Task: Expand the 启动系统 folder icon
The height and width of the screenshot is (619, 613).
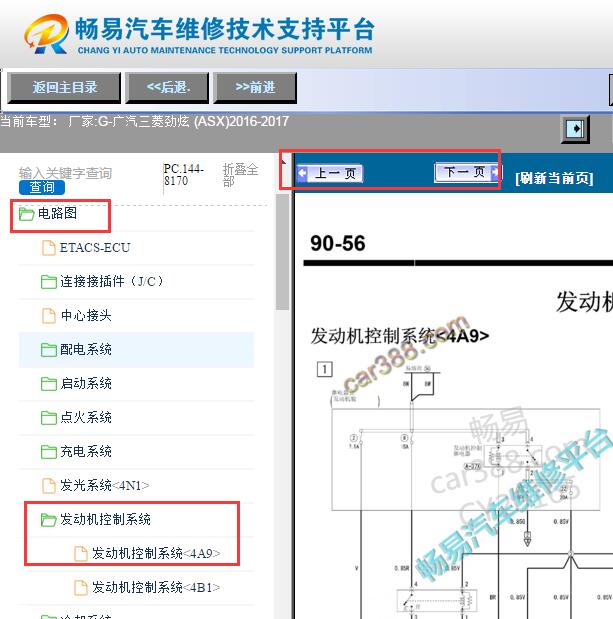Action: pyautogui.click(x=49, y=384)
